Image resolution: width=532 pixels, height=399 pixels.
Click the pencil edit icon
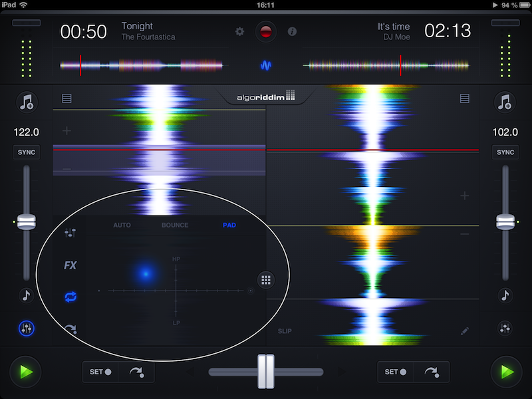(465, 331)
